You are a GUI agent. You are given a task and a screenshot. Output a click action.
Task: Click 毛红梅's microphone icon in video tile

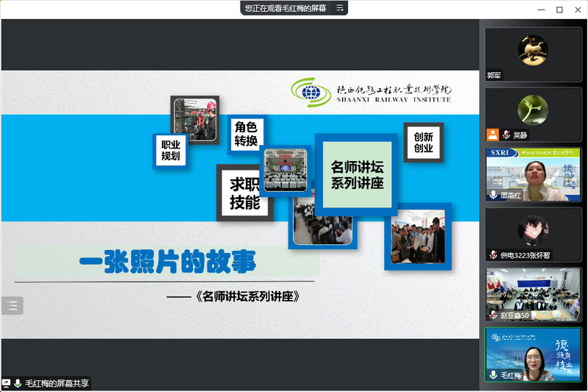(x=493, y=375)
